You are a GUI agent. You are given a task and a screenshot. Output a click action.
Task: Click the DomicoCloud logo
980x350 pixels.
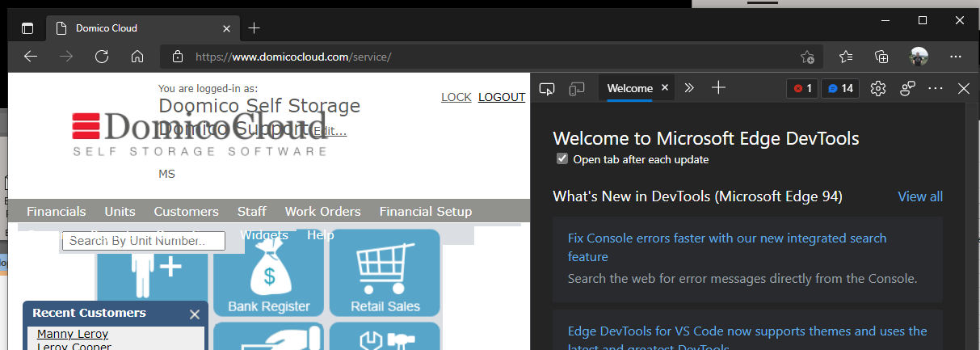coord(200,133)
